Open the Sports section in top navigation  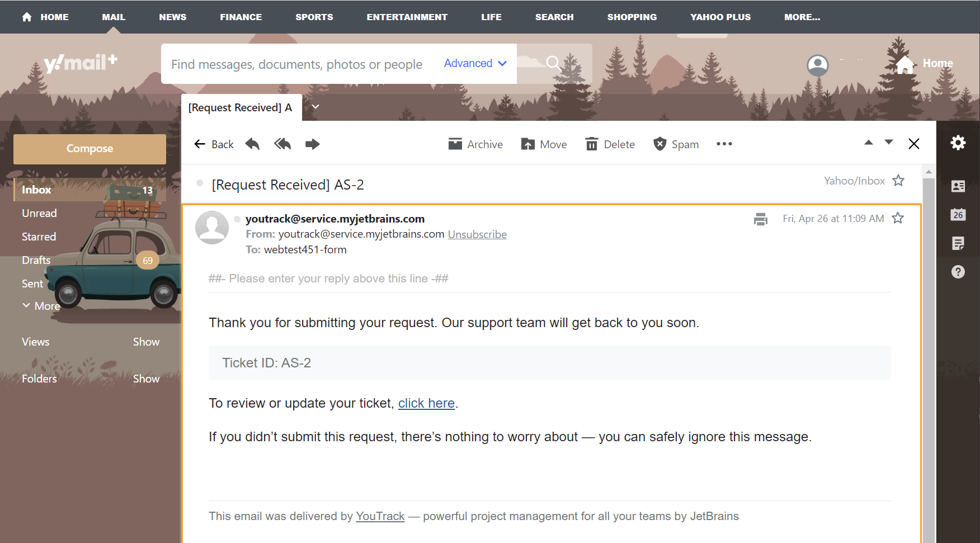click(314, 17)
